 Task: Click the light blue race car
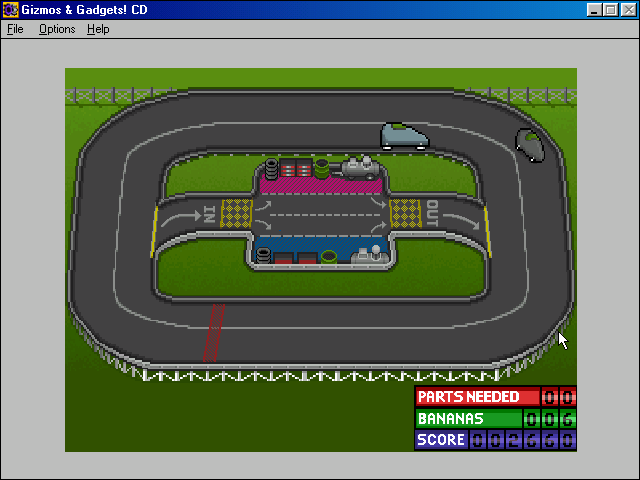404,136
